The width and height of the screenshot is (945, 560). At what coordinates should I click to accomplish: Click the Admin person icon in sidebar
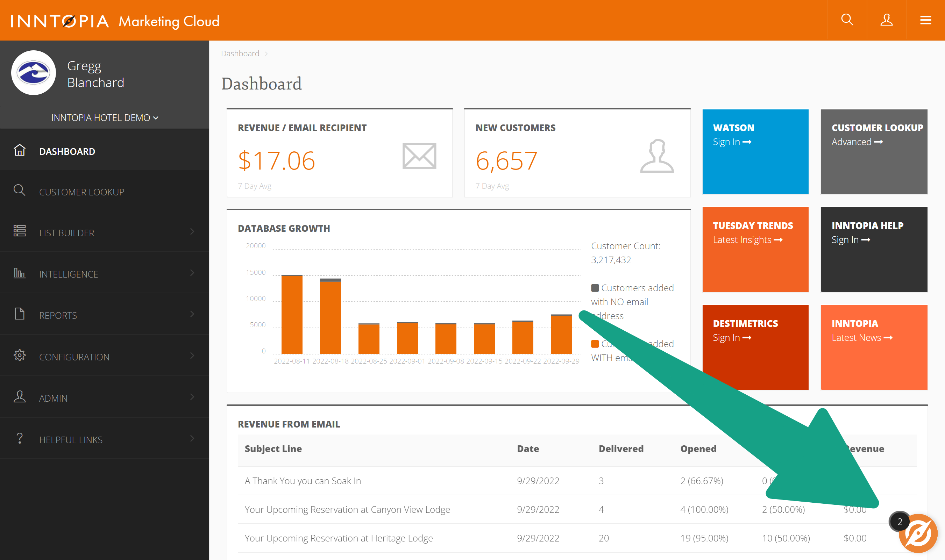[20, 397]
